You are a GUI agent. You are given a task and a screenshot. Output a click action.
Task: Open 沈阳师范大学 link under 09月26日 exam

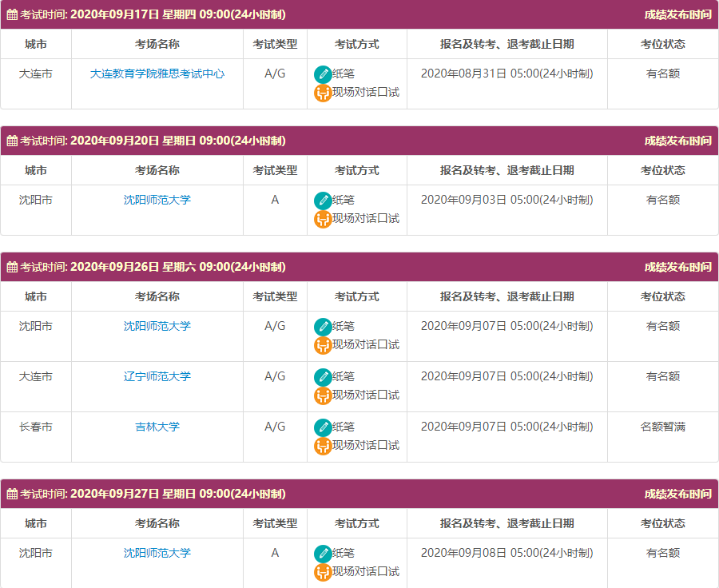tap(157, 326)
